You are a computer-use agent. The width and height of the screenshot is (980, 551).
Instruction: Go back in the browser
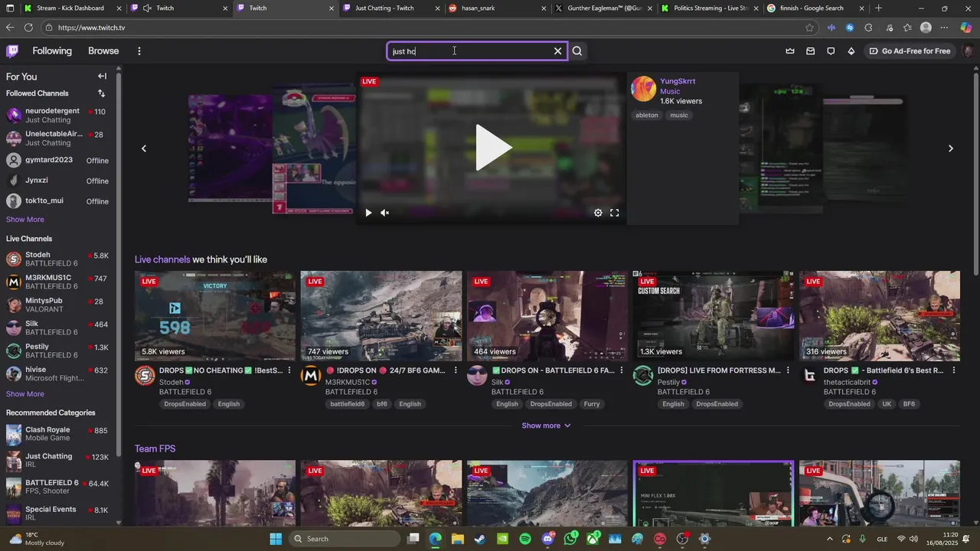tap(9, 28)
